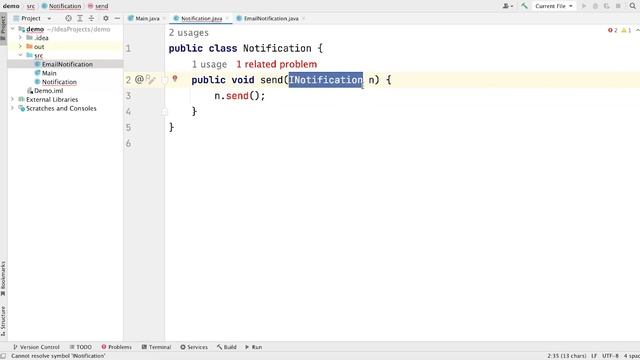Screen dimensions: 640x360
Task: Collapse the demo project root node
Action: click(x=13, y=29)
